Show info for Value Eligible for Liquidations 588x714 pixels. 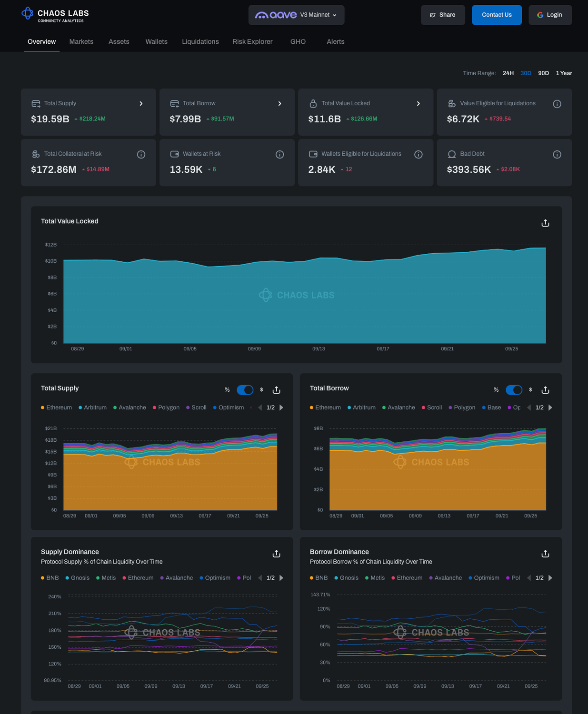tap(557, 104)
